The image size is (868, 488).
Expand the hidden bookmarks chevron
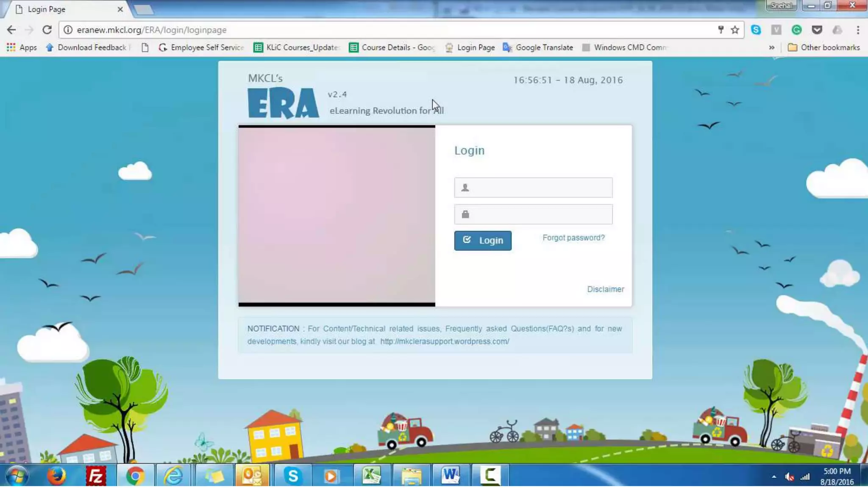772,47
